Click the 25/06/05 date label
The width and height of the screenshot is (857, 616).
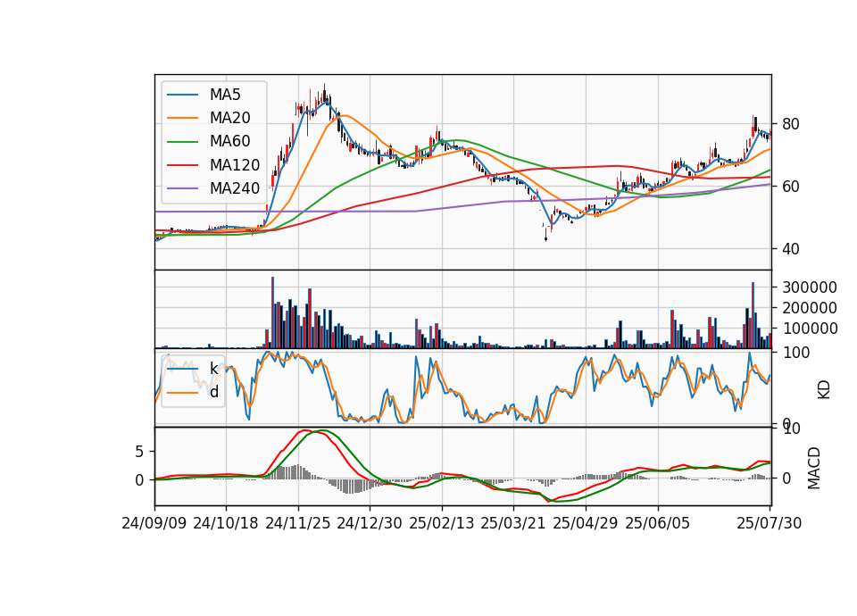tap(658, 523)
